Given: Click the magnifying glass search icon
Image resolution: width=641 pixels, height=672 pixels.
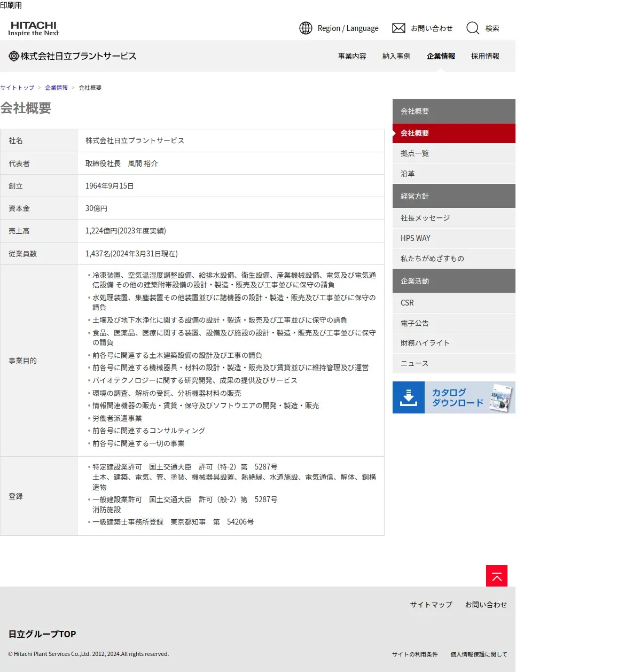Looking at the screenshot, I should [473, 28].
